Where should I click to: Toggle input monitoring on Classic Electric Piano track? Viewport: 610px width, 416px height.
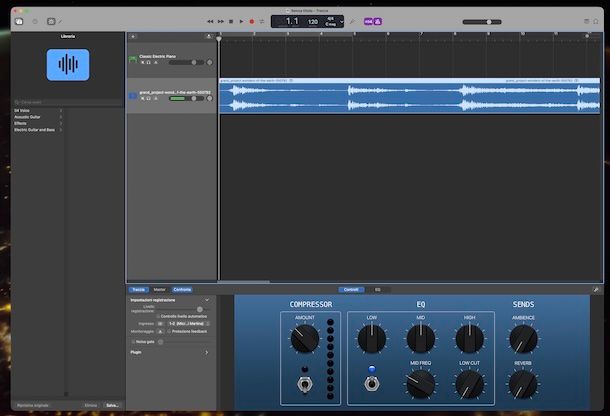156,62
